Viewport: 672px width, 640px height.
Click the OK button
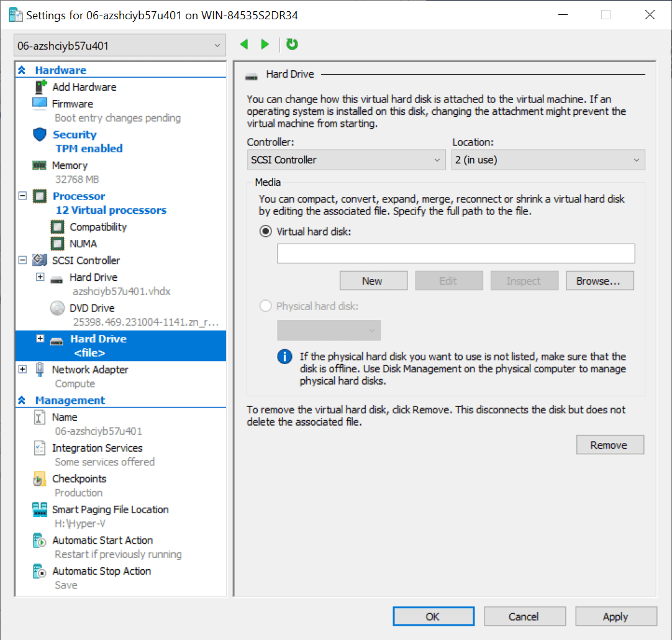pyautogui.click(x=434, y=616)
